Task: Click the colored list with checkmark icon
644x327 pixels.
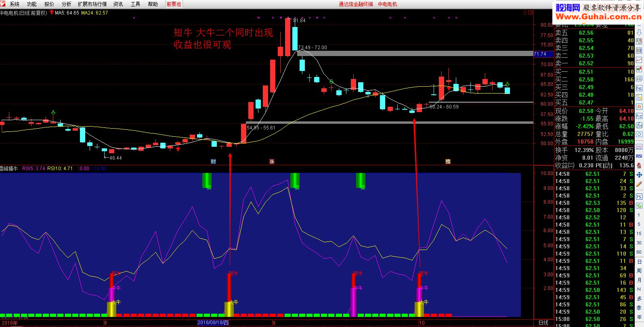Action: (x=639, y=42)
